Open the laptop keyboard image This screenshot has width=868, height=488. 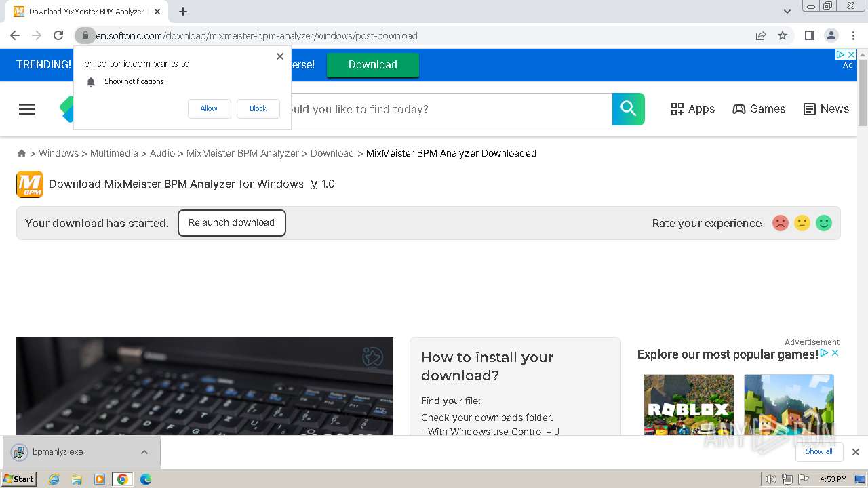[x=205, y=386]
